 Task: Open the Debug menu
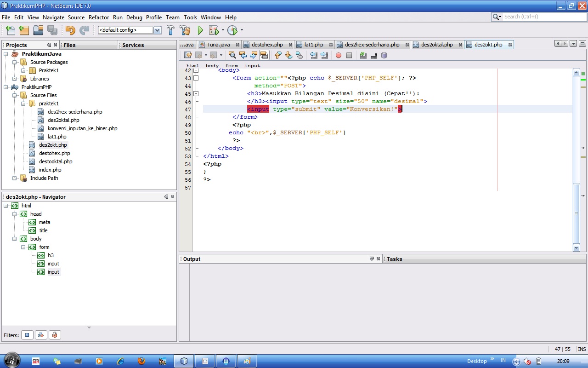[134, 17]
